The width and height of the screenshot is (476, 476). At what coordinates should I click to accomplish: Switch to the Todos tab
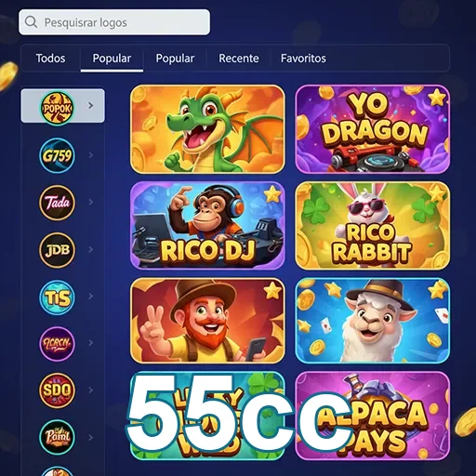(x=50, y=59)
